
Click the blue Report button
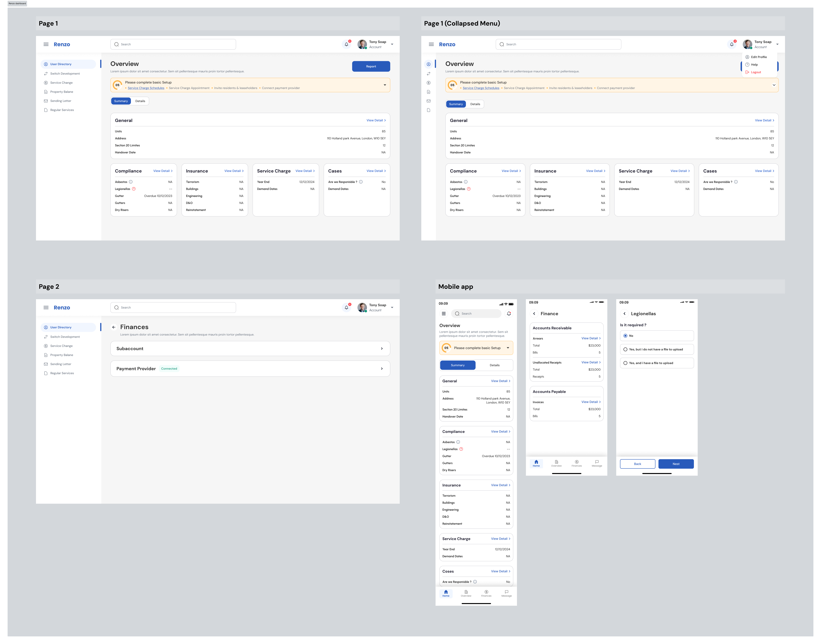[371, 66]
